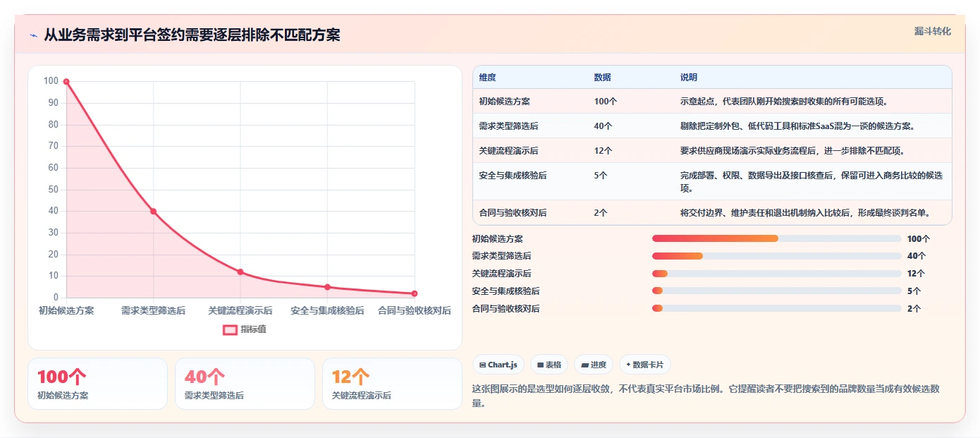Click the 漏斗转化 label in the header
980x438 pixels.
click(932, 32)
